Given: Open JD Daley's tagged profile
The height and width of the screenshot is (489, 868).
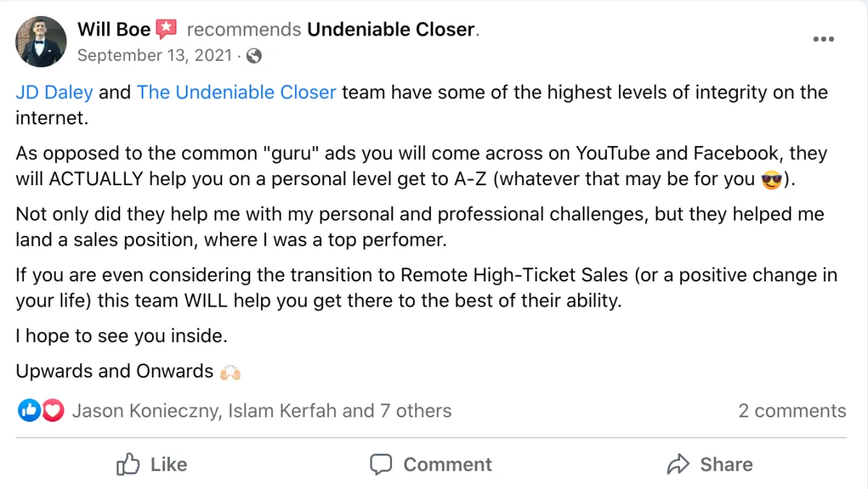Looking at the screenshot, I should [x=54, y=93].
